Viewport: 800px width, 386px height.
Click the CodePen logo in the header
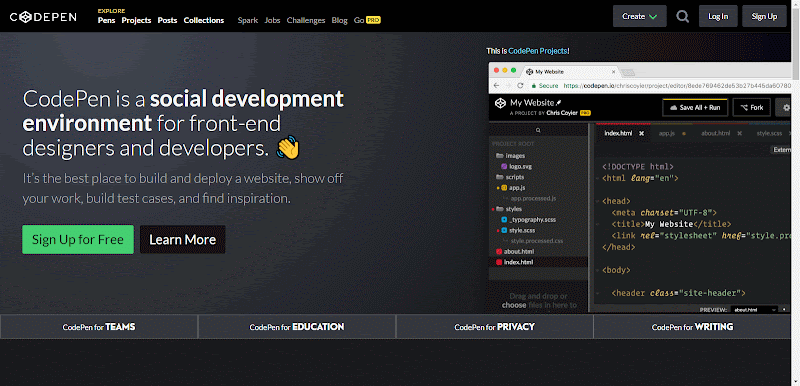click(x=43, y=17)
